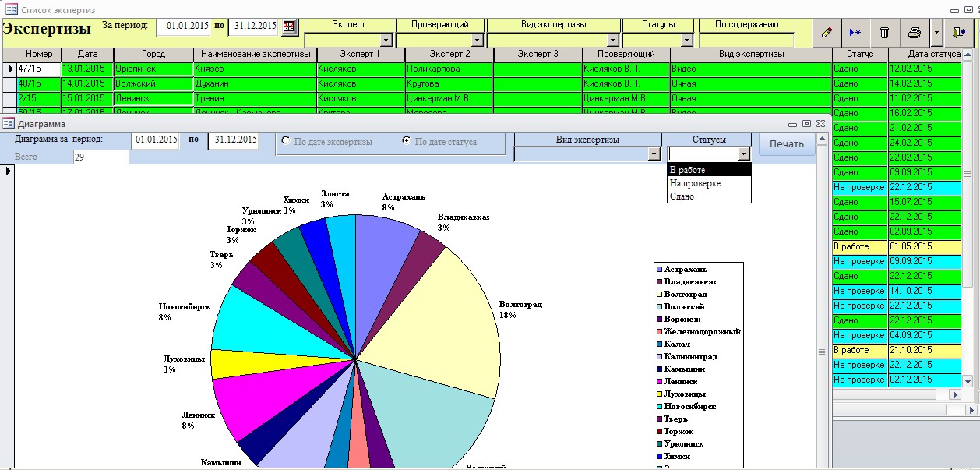Open the Вид экспертизы combo in the Диаграмма window
980x470 pixels.
(654, 154)
